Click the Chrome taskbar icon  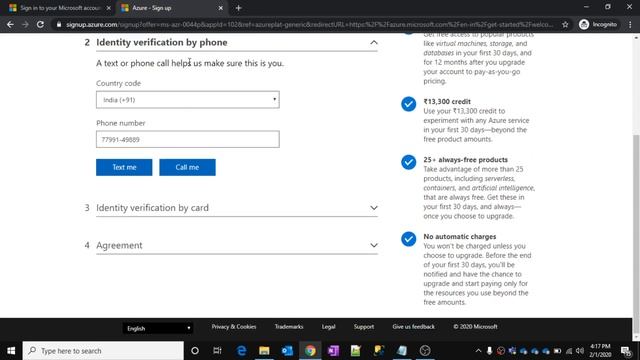pos(310,351)
